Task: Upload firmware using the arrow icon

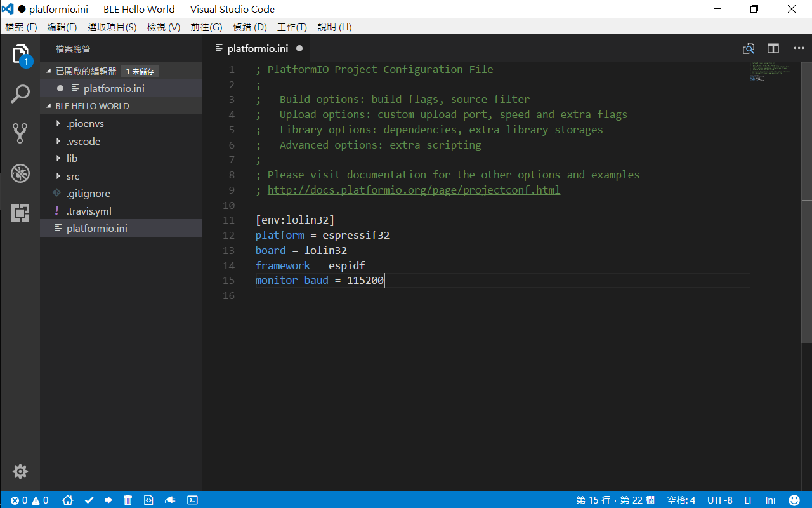Action: (x=108, y=500)
